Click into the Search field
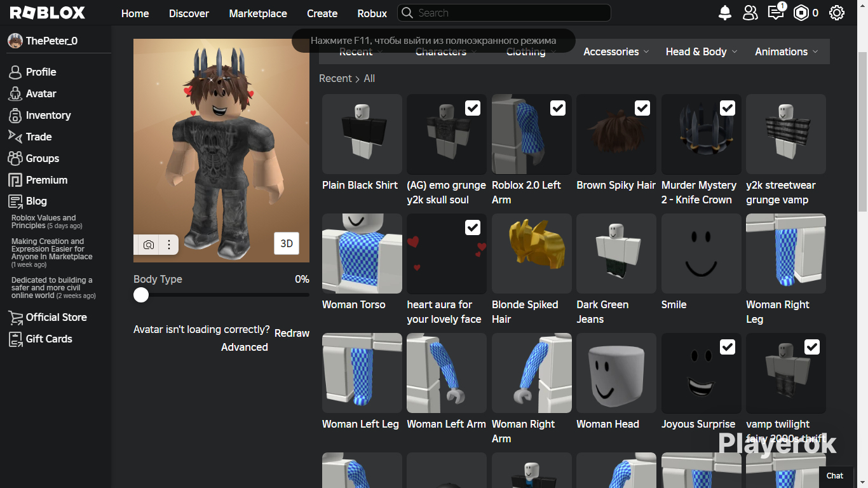 (x=504, y=13)
